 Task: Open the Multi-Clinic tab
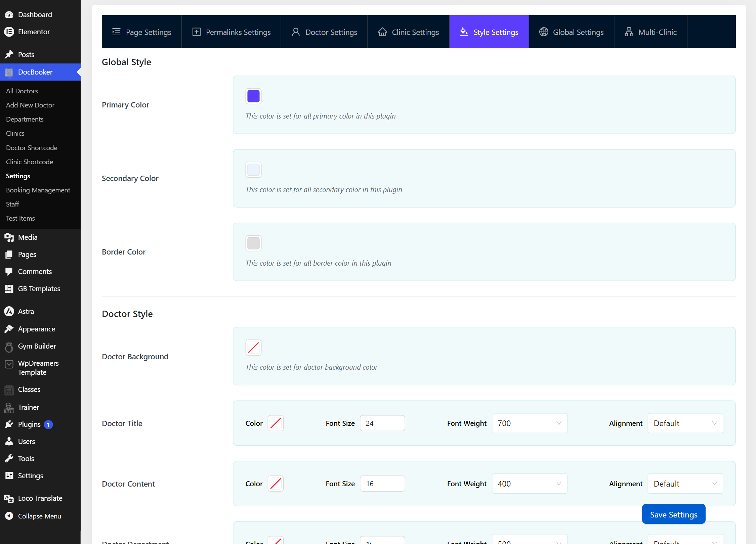[x=651, y=32]
